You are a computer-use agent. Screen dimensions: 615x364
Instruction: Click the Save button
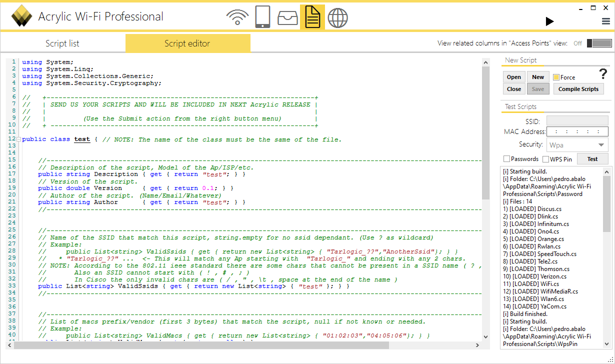point(538,89)
